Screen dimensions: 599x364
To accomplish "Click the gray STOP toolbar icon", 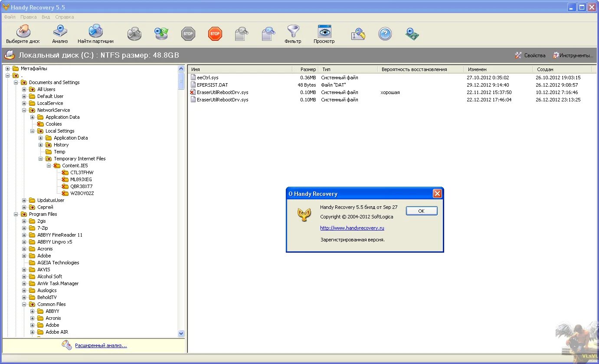I will pos(188,34).
